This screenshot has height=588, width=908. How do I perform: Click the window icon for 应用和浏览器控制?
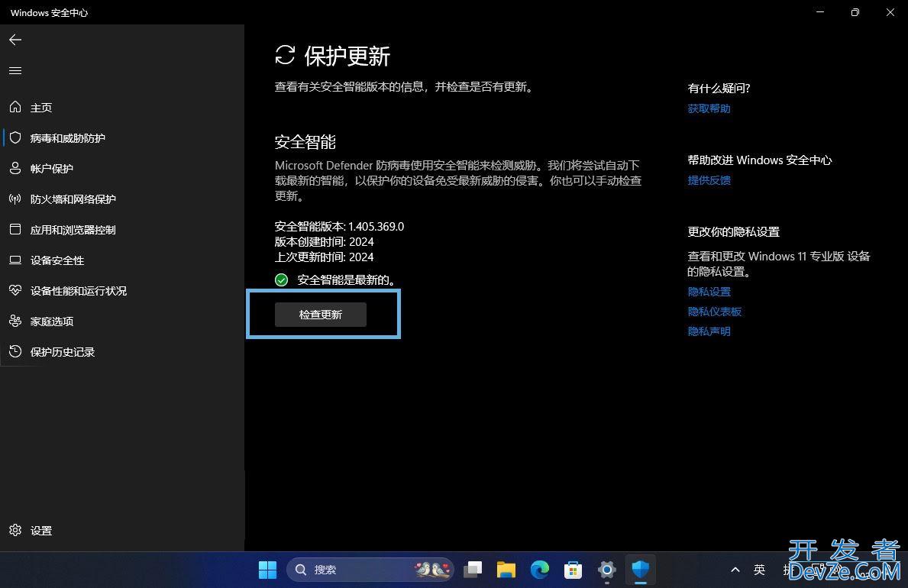pyautogui.click(x=15, y=229)
